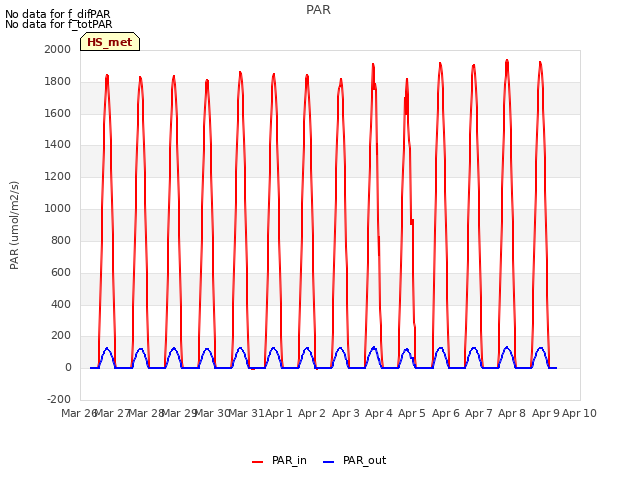Click the 200 y-axis tick label
This screenshot has height=480, width=640.
(61, 336)
